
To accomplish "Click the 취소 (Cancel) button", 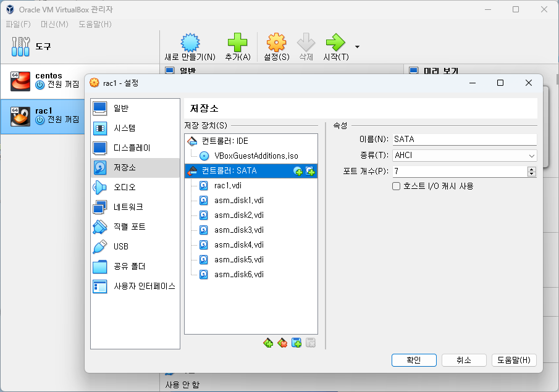I will tap(464, 361).
